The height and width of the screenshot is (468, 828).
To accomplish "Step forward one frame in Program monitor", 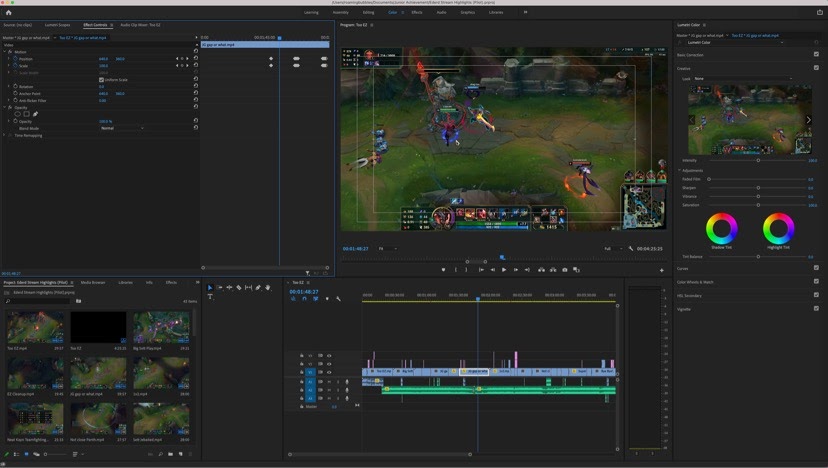I will (515, 270).
